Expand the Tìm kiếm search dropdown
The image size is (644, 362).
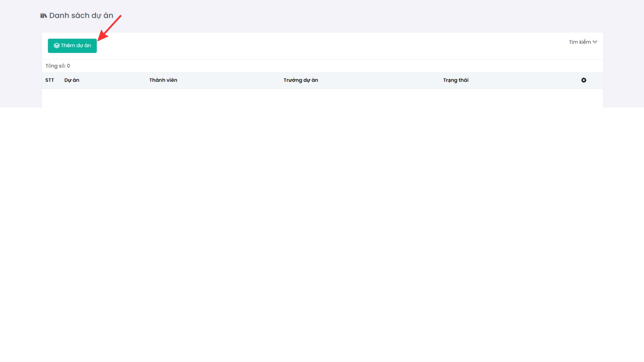[x=583, y=42]
